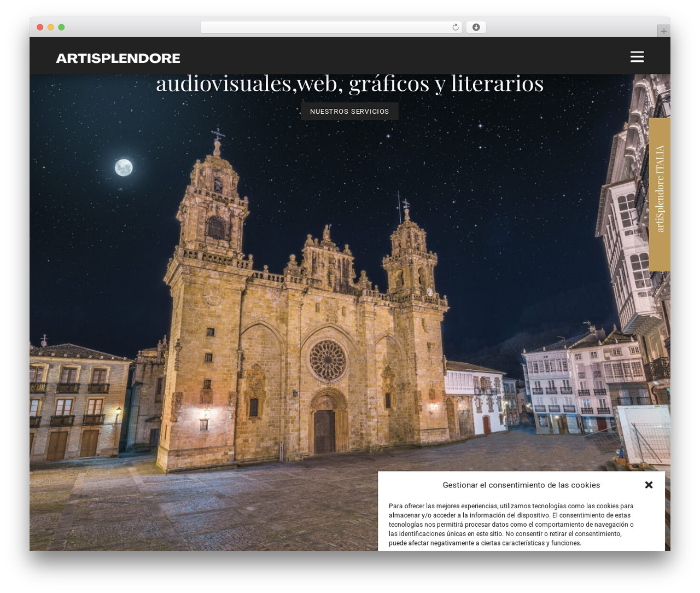This screenshot has width=700, height=593.
Task: Click the ARTISPLENDORE site logo
Action: (118, 58)
